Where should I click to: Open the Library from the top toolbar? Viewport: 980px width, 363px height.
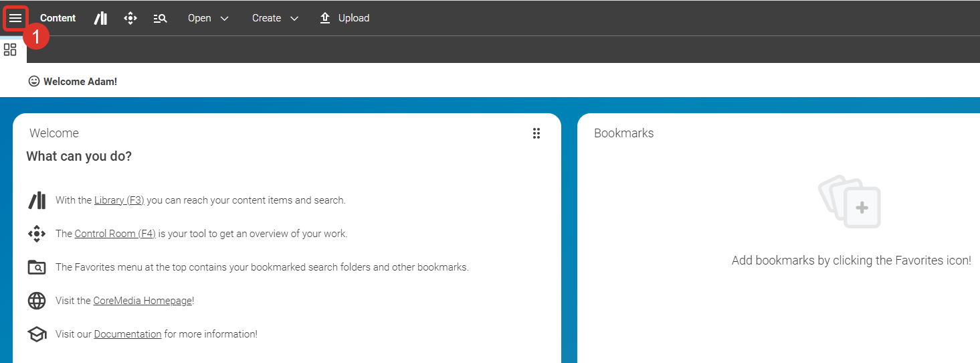(x=100, y=18)
